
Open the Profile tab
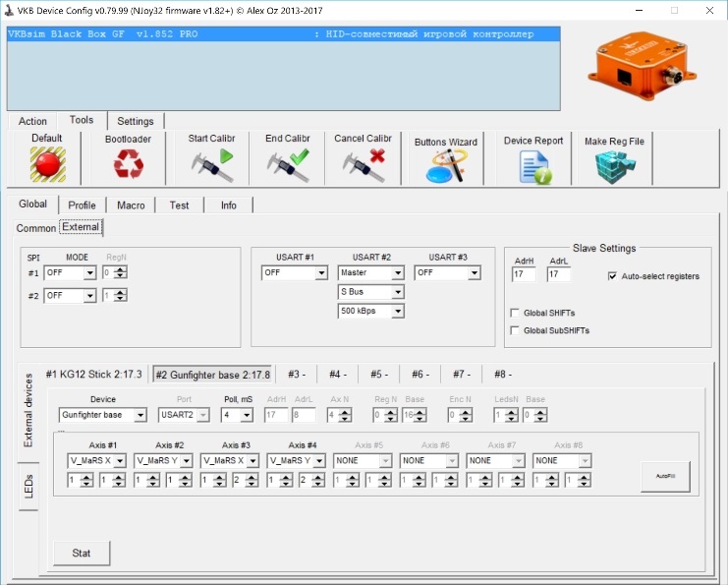coord(83,205)
